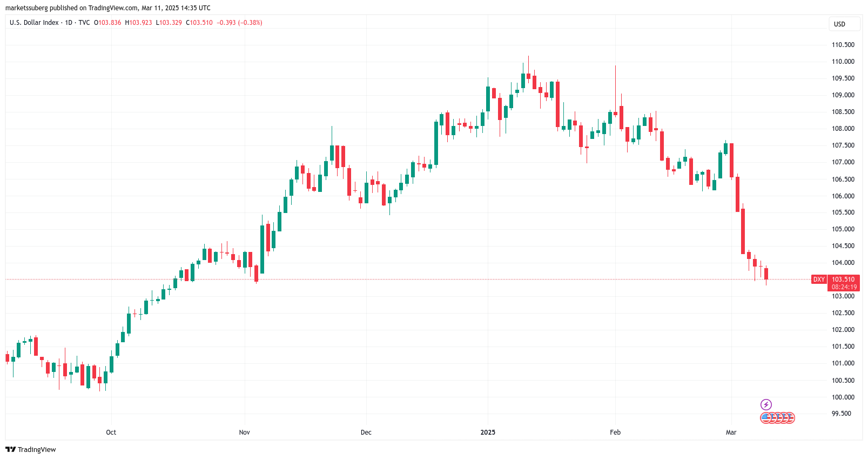This screenshot has height=459, width=868.
Task: Click the 103.510 current price label
Action: tap(843, 280)
